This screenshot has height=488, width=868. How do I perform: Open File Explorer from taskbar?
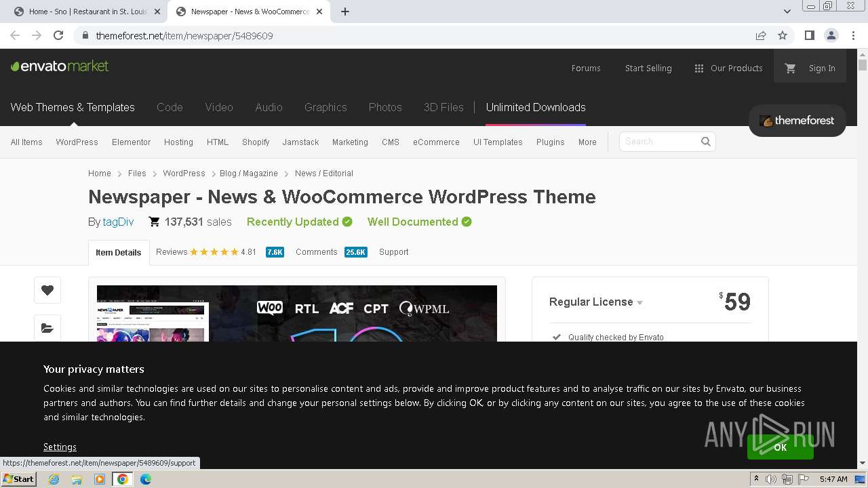(77, 479)
